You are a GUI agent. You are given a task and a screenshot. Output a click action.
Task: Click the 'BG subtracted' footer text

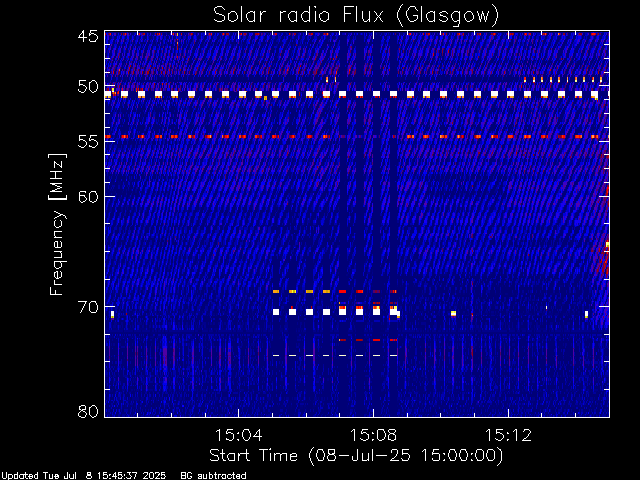[213, 476]
